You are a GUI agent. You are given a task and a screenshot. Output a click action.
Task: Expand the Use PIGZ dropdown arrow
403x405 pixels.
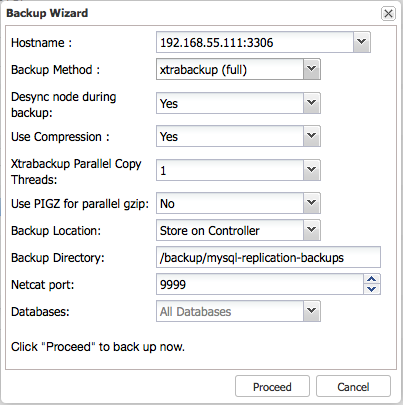(312, 203)
